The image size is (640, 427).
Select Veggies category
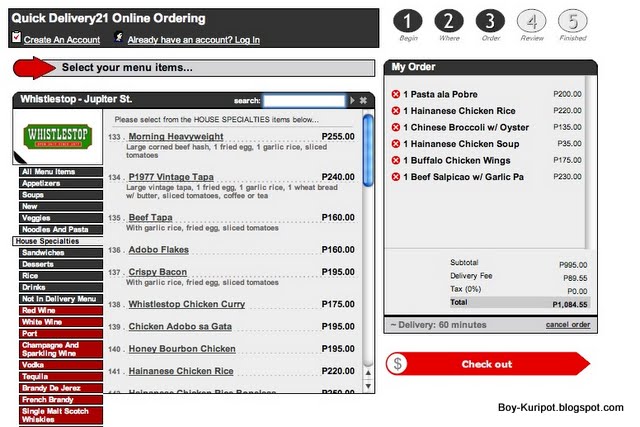tap(61, 218)
